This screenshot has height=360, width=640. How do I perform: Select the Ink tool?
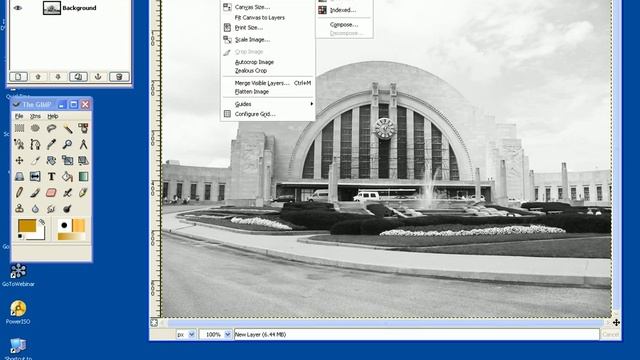83,192
